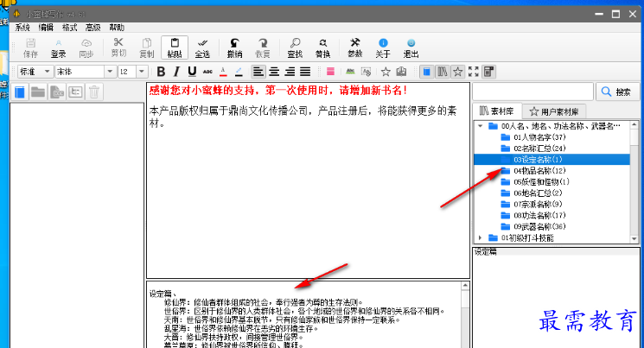This screenshot has width=644, height=348.
Task: Click the search input field
Action: [x=532, y=92]
